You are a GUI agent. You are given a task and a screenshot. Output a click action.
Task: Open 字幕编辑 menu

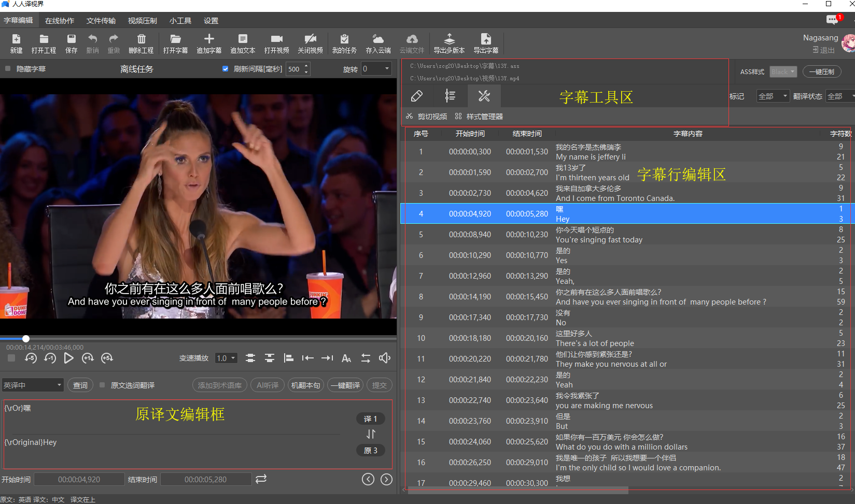click(18, 20)
